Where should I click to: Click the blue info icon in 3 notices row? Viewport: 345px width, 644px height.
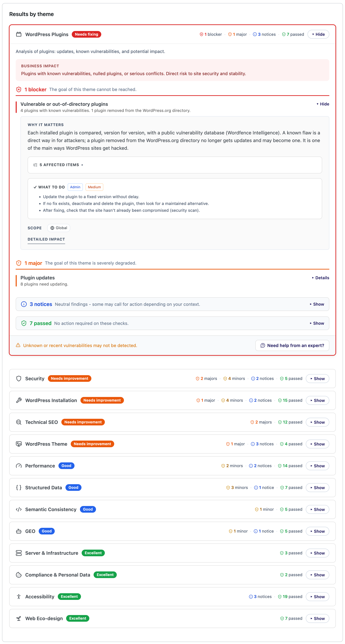pyautogui.click(x=24, y=304)
